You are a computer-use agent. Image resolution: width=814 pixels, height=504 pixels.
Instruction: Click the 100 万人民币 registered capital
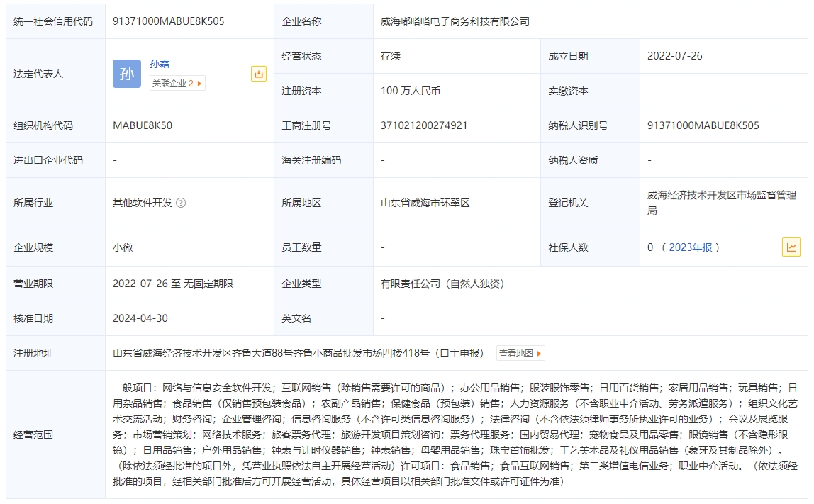(410, 91)
